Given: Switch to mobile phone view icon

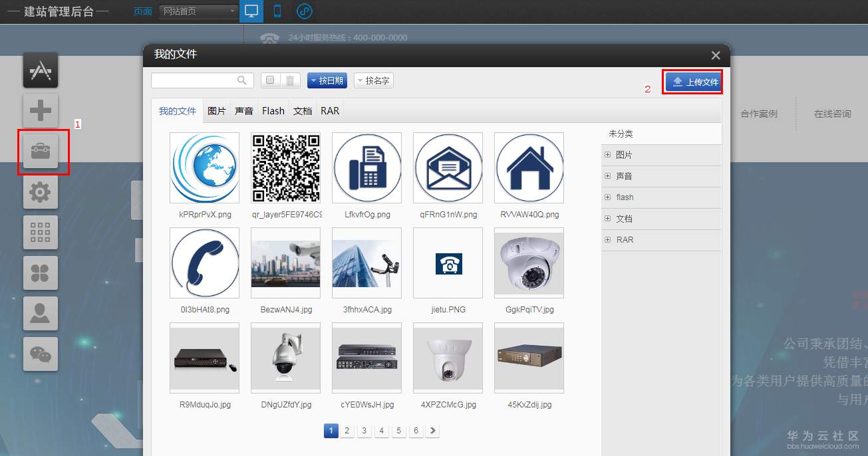Looking at the screenshot, I should pos(277,11).
